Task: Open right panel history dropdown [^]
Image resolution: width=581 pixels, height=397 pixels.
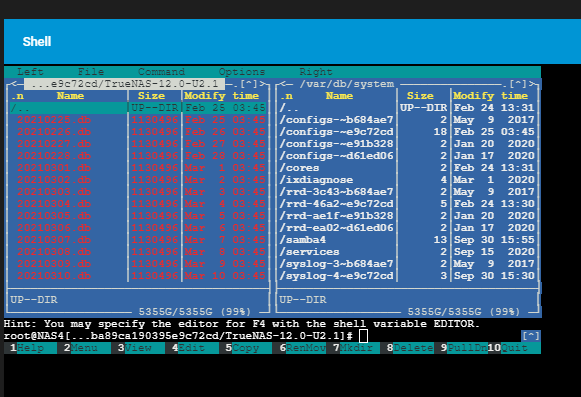Action: [517, 84]
